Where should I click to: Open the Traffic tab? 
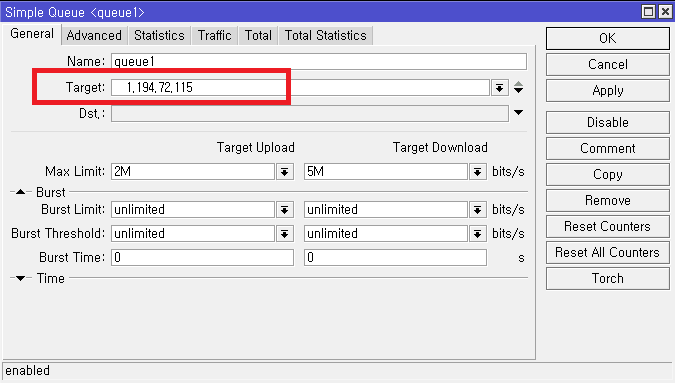pos(214,35)
